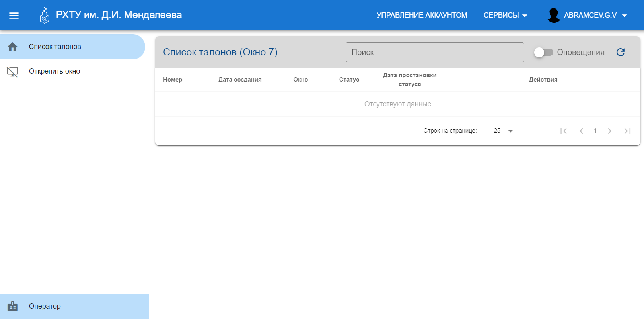Open the ABRAMCEV.G.V account dropdown
Image resolution: width=644 pixels, height=319 pixels.
pyautogui.click(x=595, y=15)
